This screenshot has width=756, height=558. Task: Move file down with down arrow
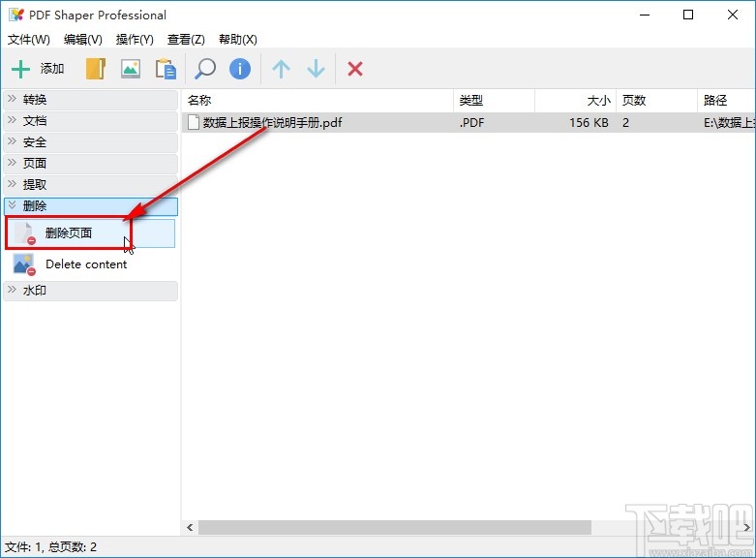(x=316, y=69)
